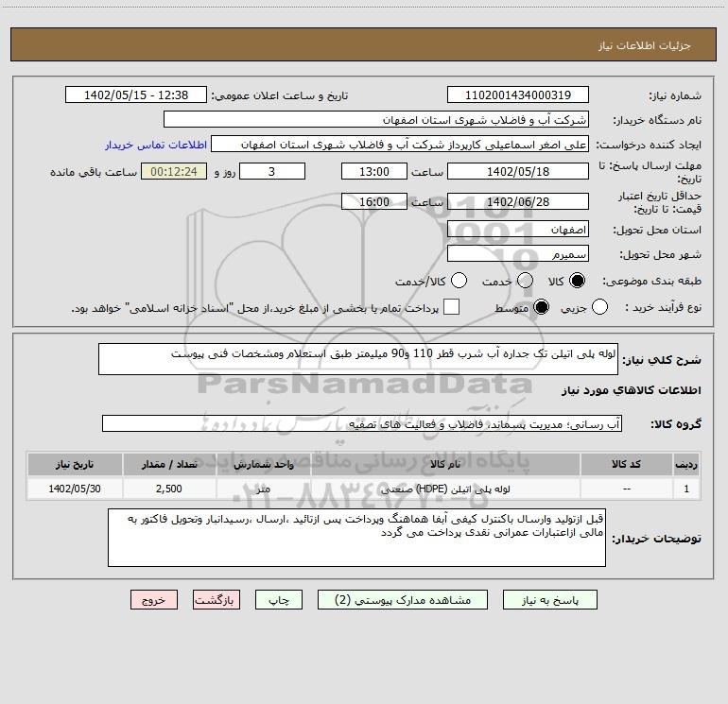Viewport: 728px width, 704px height.
Task: Click the پاسخ به نیاز button
Action: [x=550, y=600]
